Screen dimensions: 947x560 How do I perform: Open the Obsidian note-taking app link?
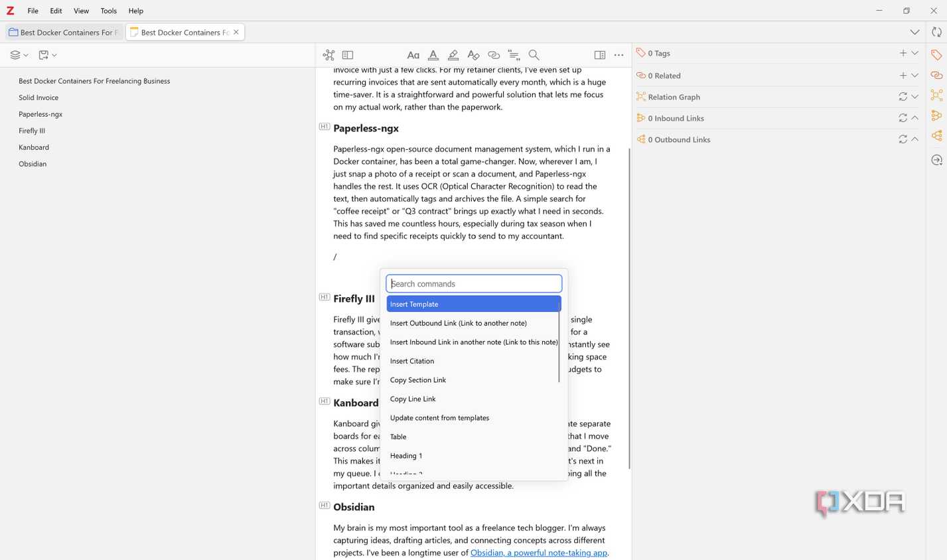click(538, 552)
